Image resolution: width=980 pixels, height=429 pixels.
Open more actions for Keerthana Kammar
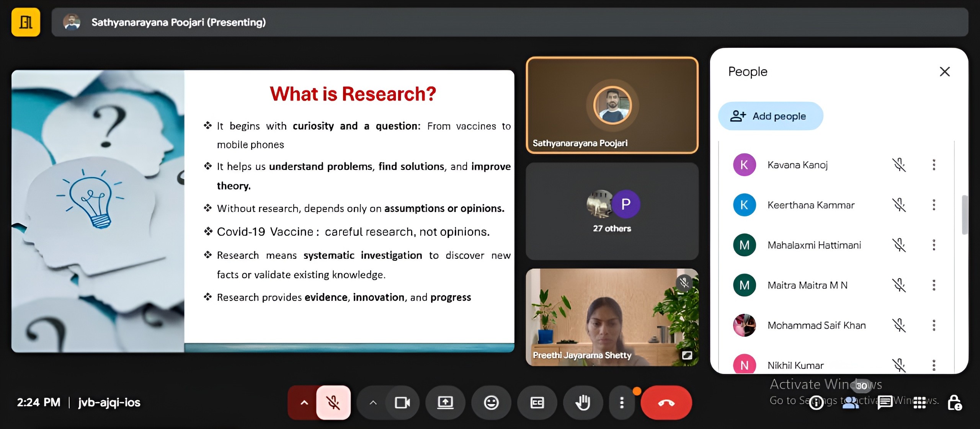(x=934, y=205)
